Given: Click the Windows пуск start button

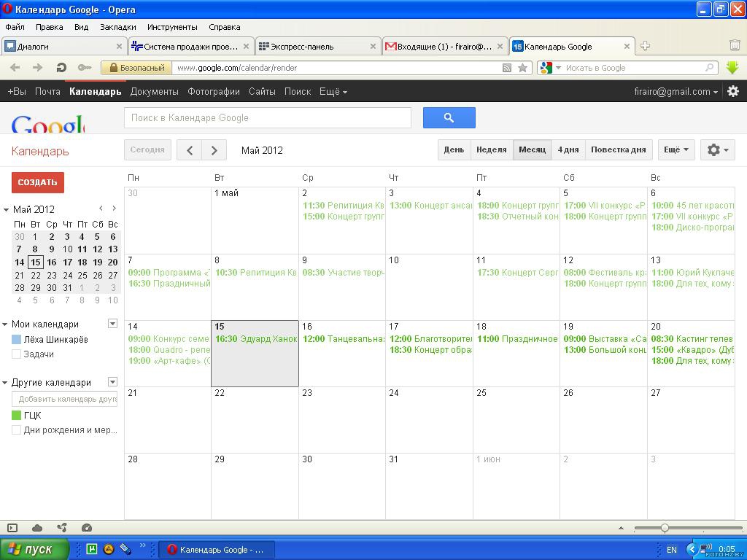Looking at the screenshot, I should point(34,550).
